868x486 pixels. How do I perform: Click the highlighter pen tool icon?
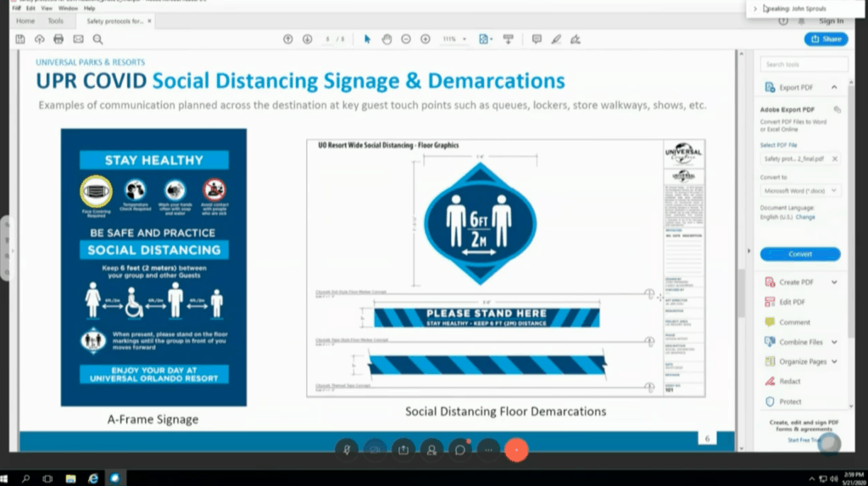click(x=556, y=39)
